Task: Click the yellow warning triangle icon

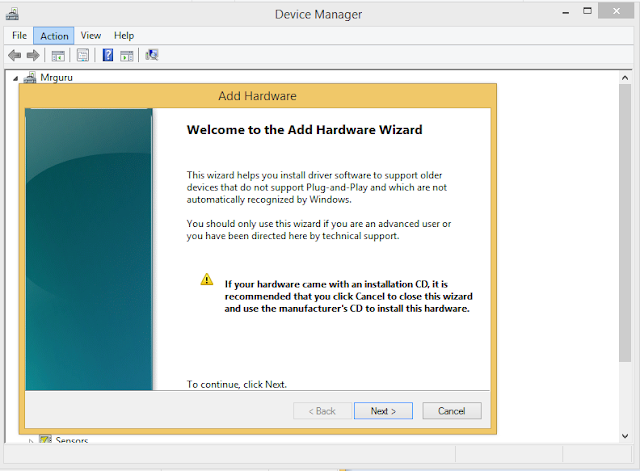Action: (x=207, y=279)
